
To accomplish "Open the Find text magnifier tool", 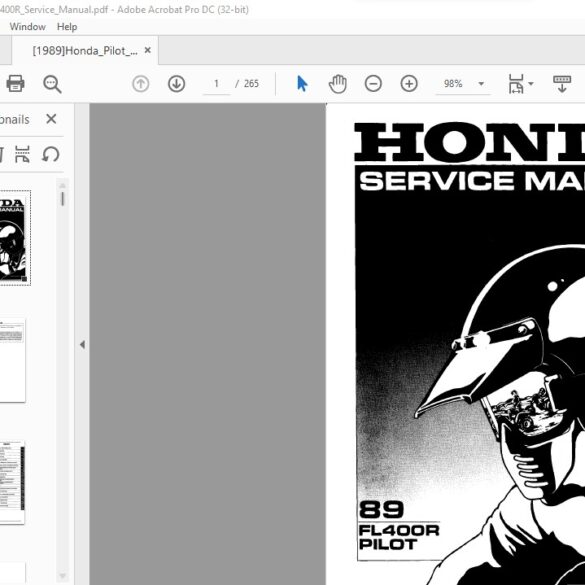I will pos(52,84).
